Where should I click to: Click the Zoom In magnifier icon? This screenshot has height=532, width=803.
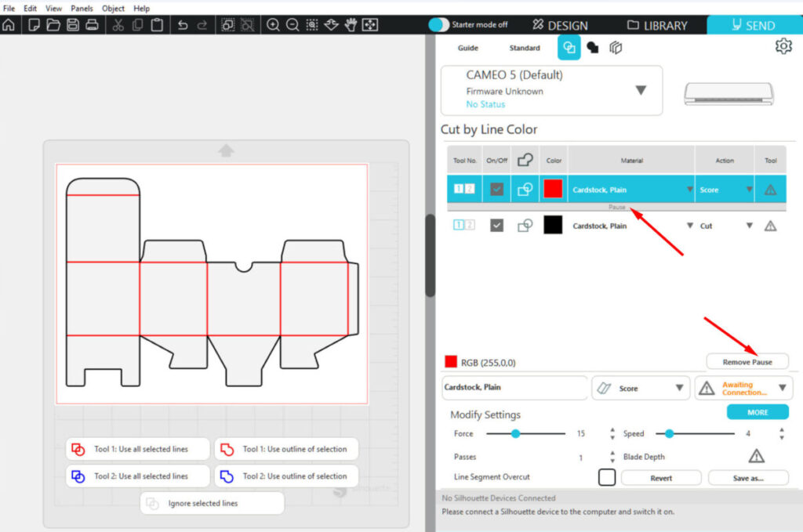coord(273,25)
